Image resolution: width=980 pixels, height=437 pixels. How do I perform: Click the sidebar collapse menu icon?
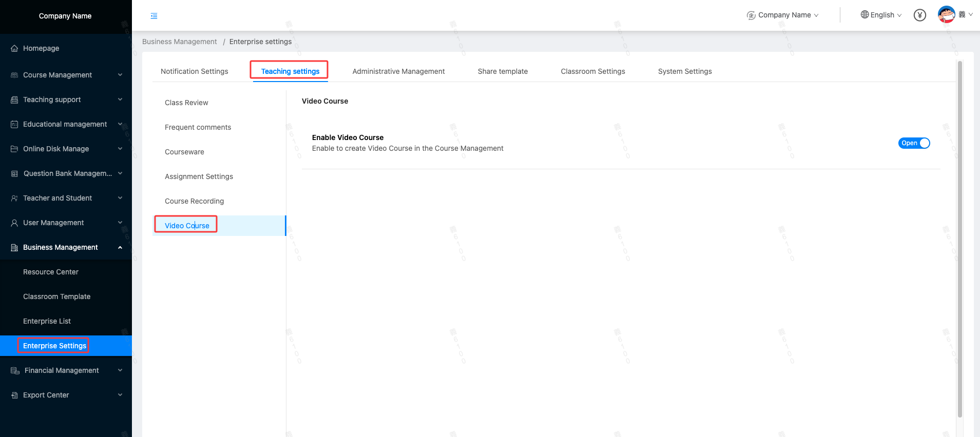click(x=154, y=16)
